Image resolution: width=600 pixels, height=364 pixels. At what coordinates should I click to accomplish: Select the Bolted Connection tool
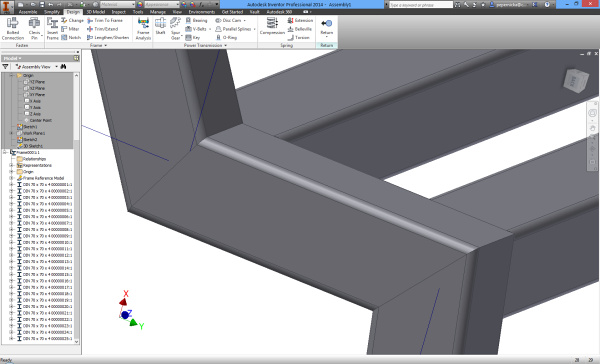click(13, 29)
